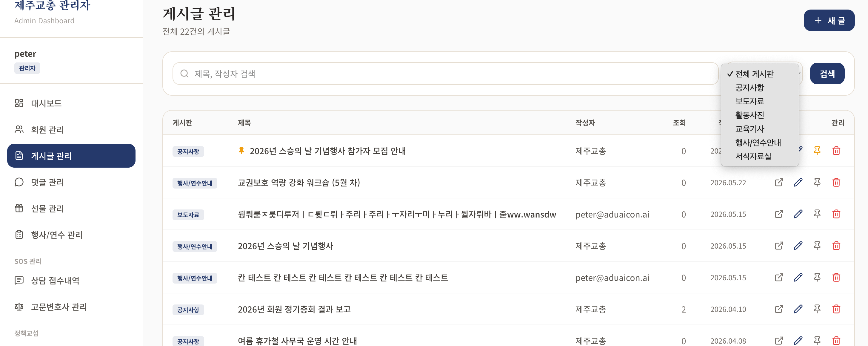Click author peter@aduaicon.ai on 칸 테스트 row
Viewport: 868px width, 346px height.
612,278
